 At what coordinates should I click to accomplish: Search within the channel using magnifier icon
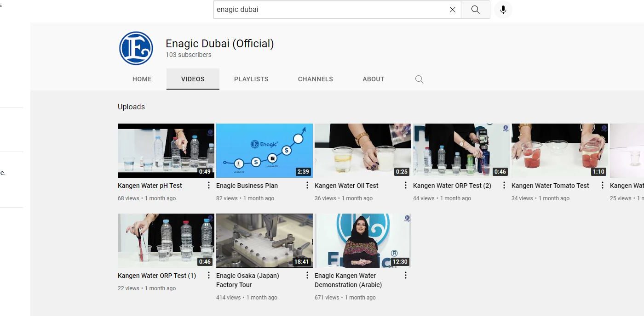click(x=419, y=79)
